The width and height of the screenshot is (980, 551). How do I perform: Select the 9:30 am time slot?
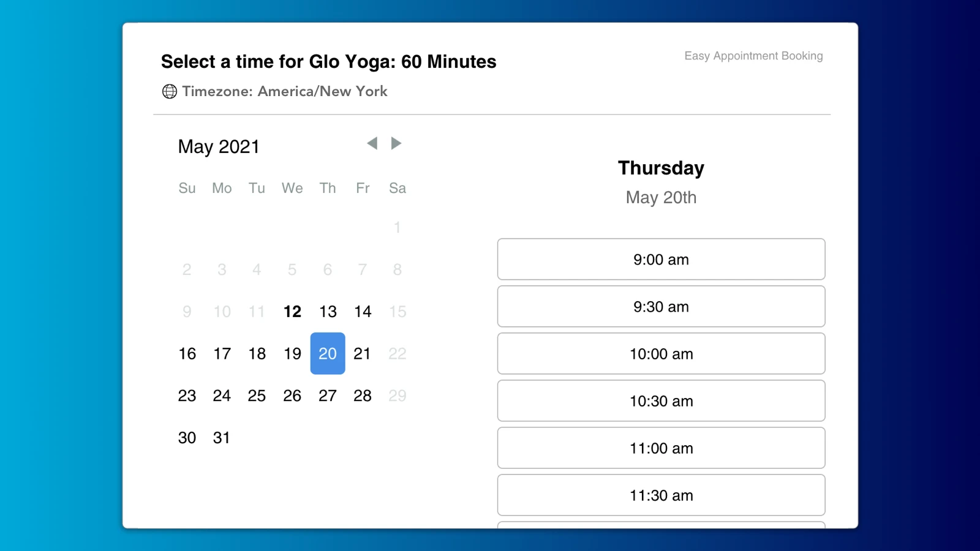661,307
